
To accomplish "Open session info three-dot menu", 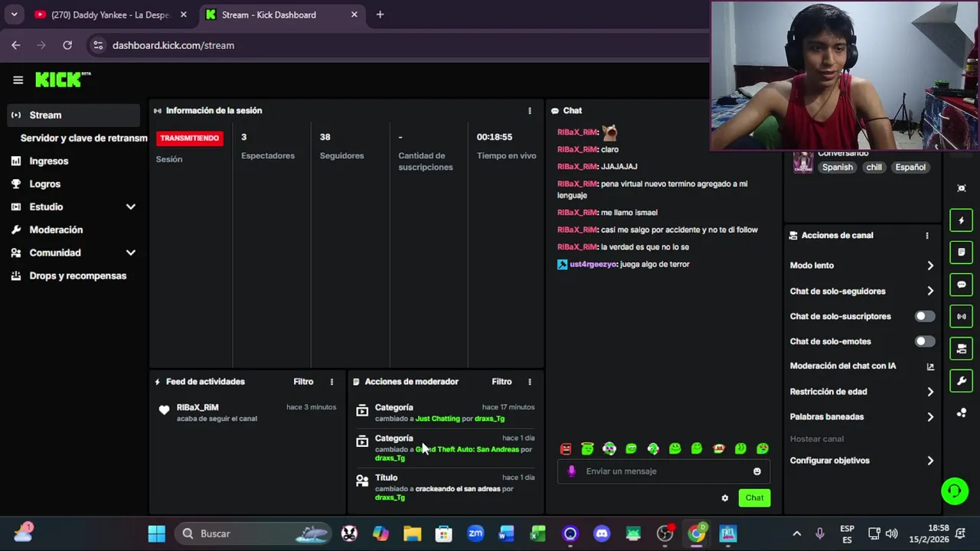I will [x=529, y=111].
